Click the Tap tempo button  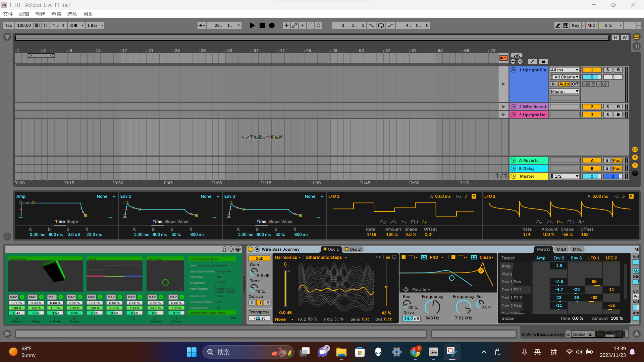click(9, 25)
